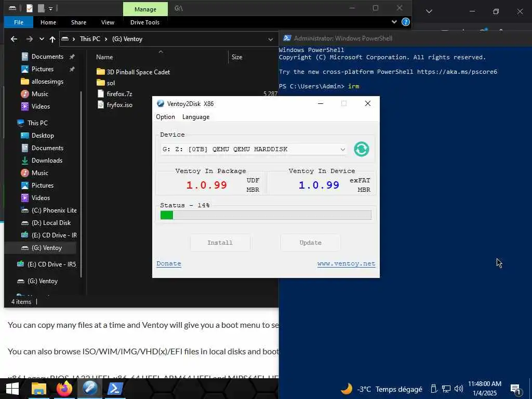Open the File tab in Explorer

pos(19,22)
